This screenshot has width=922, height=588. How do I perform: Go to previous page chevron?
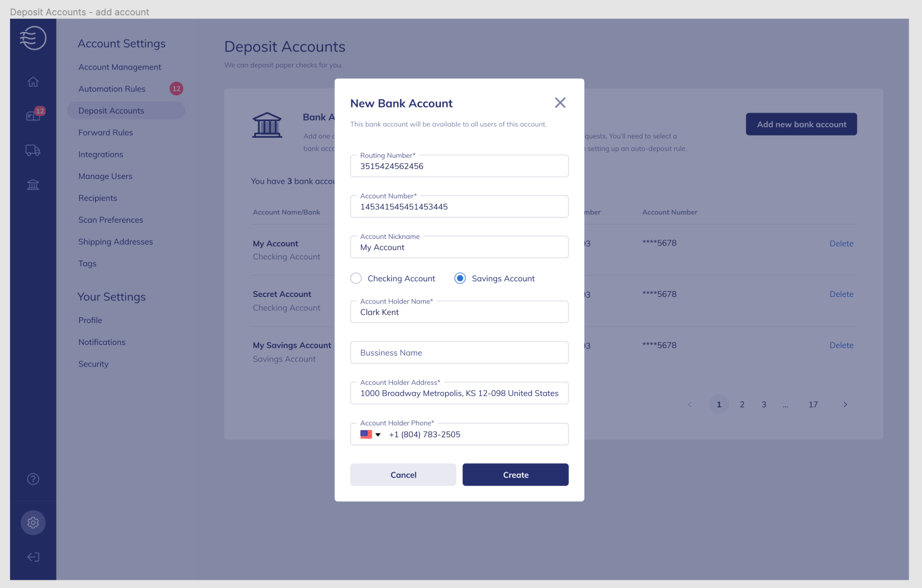point(690,404)
